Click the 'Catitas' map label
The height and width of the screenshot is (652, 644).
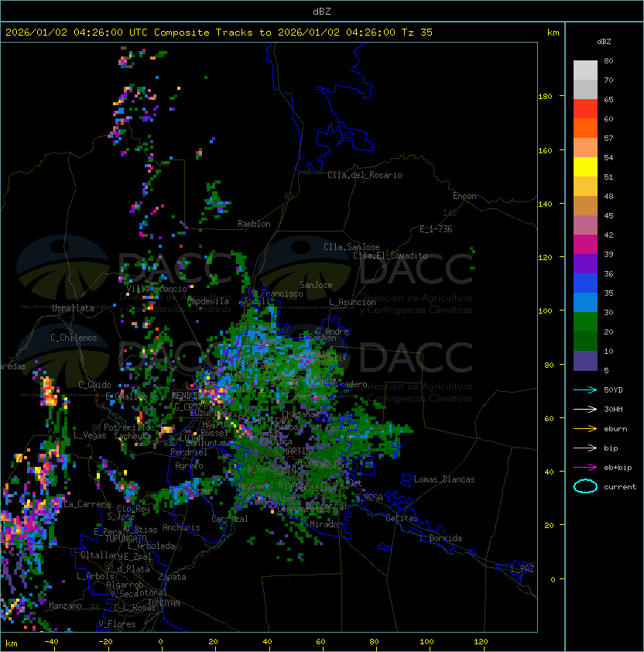pos(402,518)
